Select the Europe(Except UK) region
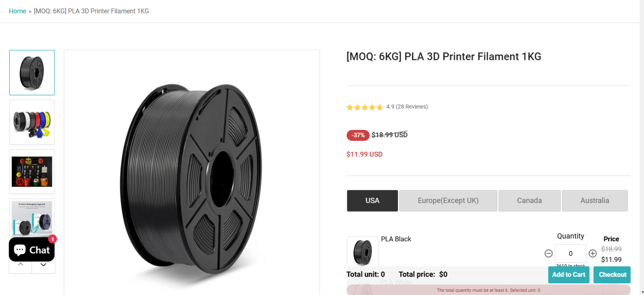This screenshot has width=644, height=295. pos(448,200)
